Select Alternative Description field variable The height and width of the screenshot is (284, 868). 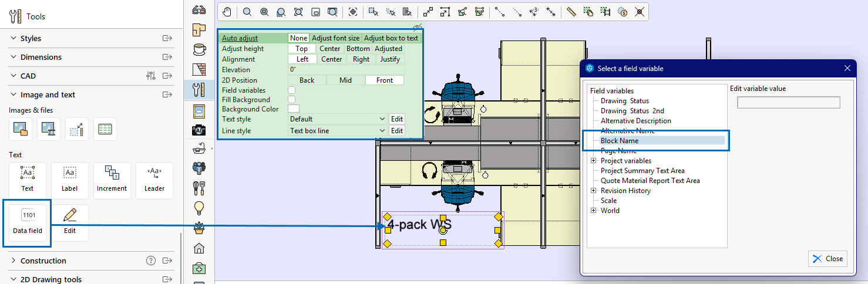coord(635,121)
